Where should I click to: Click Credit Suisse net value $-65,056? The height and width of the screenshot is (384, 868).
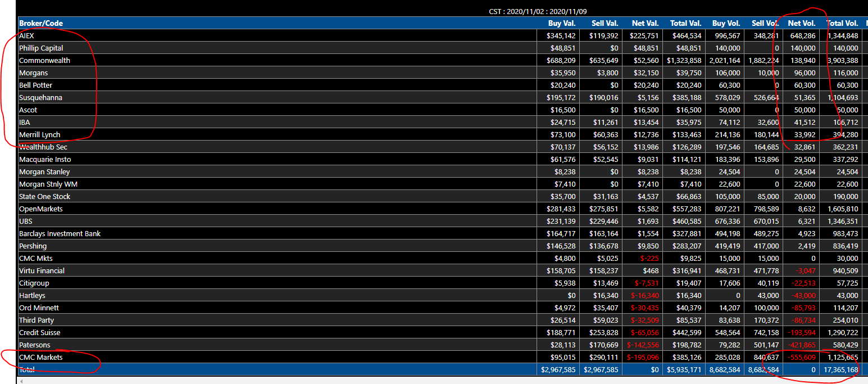(x=645, y=332)
